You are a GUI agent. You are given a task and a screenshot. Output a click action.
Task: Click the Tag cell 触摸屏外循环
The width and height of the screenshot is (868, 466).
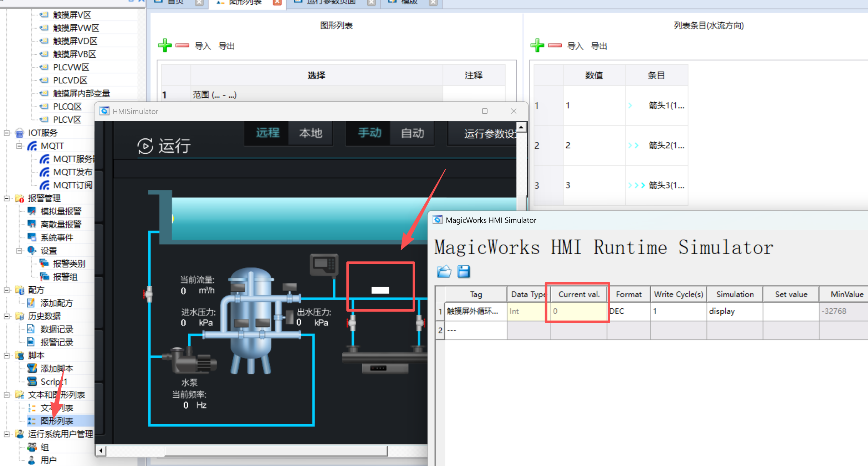click(475, 311)
